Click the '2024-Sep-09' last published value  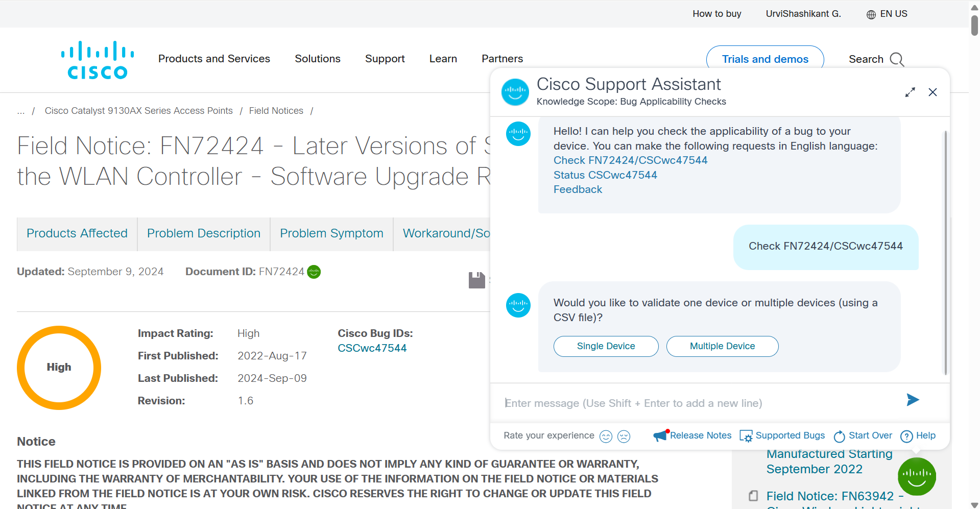(272, 378)
